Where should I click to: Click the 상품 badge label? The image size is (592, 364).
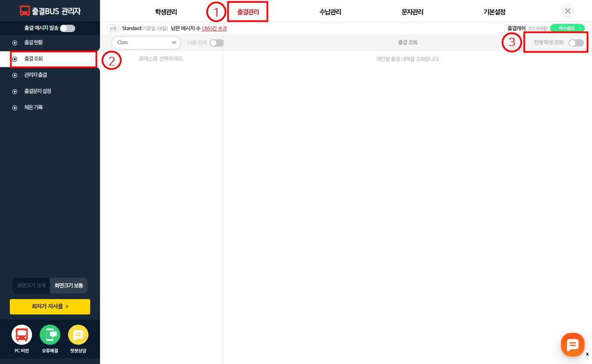[x=113, y=29]
